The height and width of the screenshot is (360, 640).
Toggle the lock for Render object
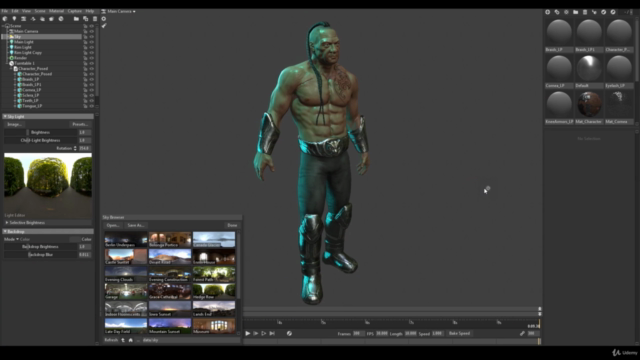pos(85,58)
